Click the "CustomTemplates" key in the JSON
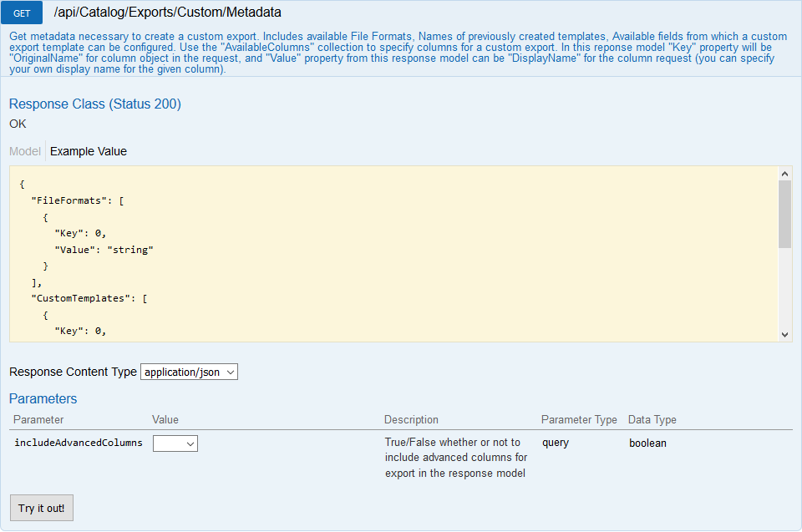This screenshot has height=532, width=802. coord(80,298)
